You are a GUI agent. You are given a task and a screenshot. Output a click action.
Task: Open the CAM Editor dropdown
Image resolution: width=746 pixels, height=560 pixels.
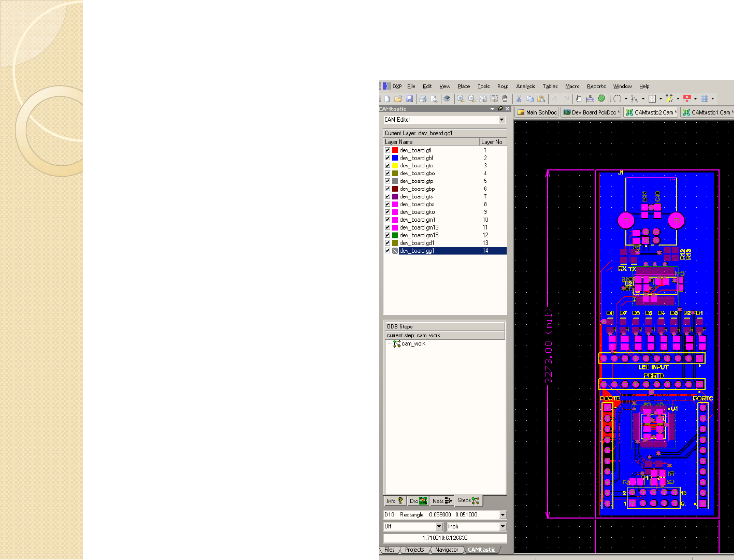click(501, 120)
